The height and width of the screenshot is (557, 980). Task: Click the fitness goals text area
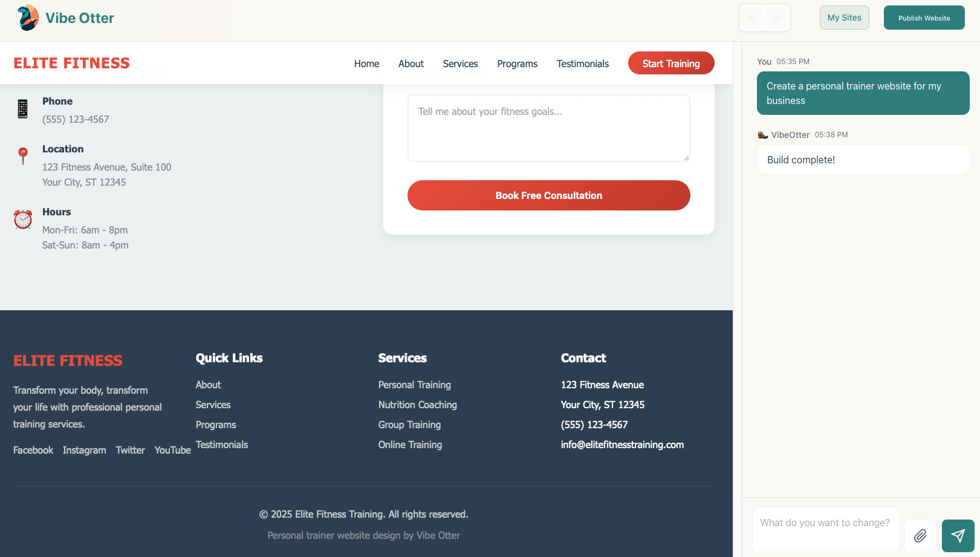(548, 128)
